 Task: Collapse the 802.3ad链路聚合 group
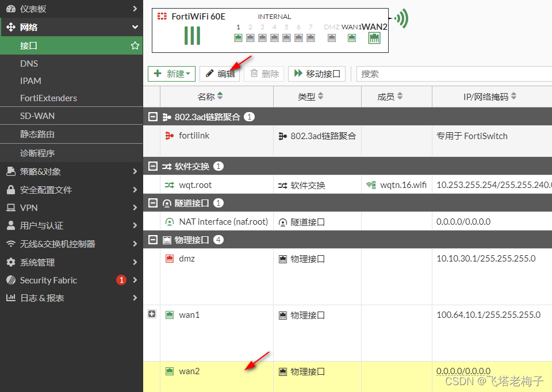click(153, 117)
